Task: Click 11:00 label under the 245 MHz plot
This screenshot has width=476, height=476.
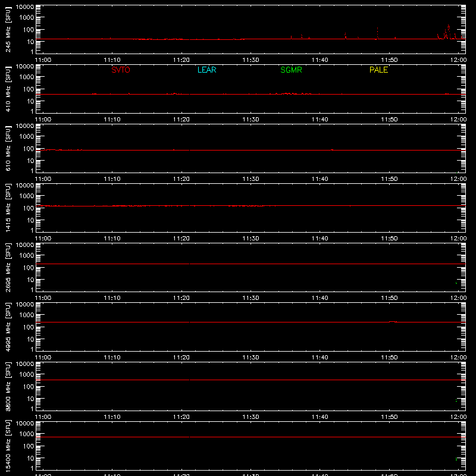Action: [43, 60]
